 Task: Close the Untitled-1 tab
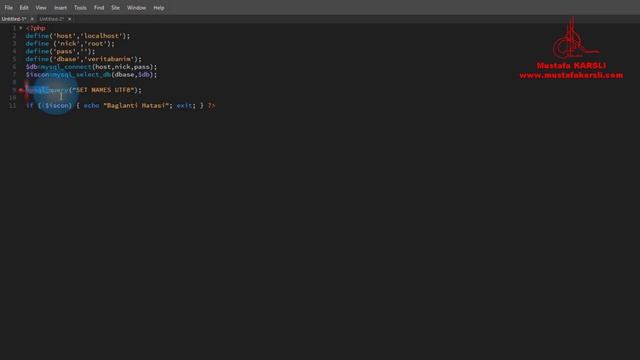(x=32, y=19)
